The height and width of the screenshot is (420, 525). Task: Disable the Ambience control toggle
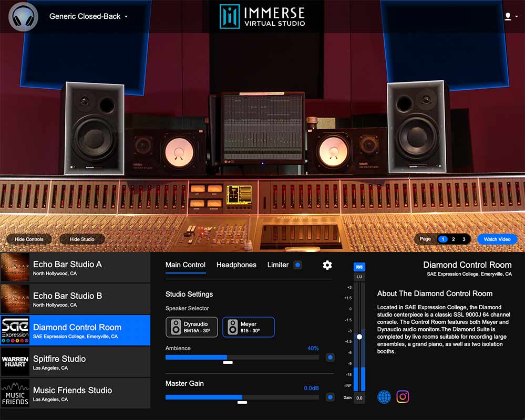click(330, 356)
